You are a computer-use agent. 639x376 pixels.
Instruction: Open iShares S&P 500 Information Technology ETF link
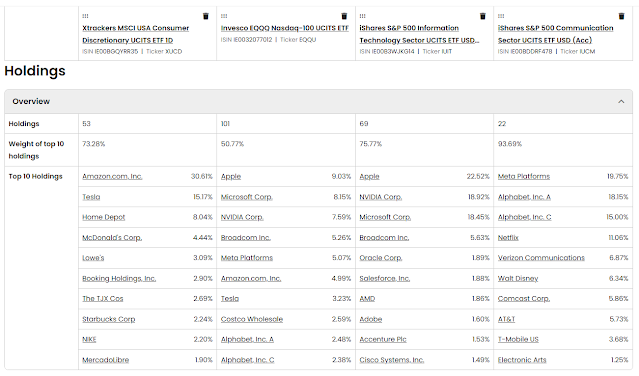point(419,34)
